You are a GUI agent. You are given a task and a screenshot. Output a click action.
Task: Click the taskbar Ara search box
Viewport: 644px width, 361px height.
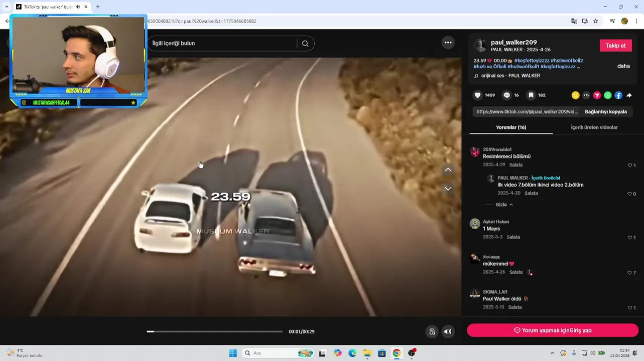[x=278, y=353]
